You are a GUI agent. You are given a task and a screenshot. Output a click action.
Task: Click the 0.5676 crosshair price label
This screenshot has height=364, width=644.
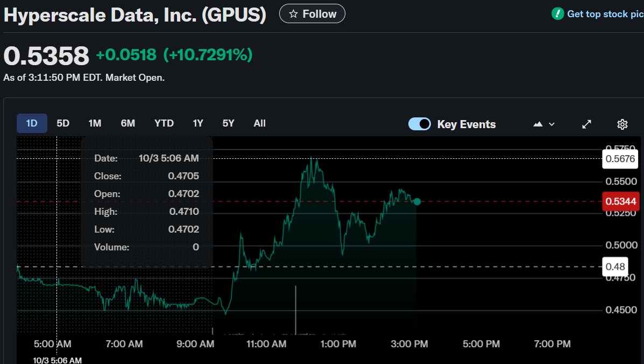pyautogui.click(x=620, y=159)
